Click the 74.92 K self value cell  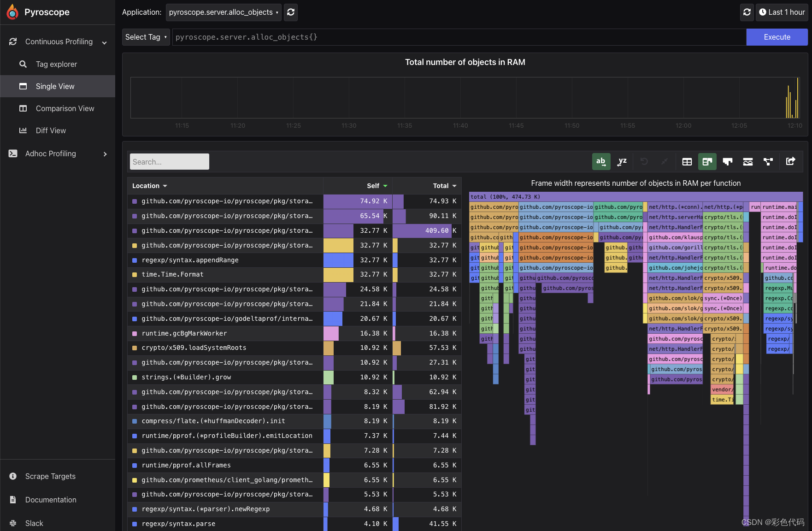coord(358,201)
